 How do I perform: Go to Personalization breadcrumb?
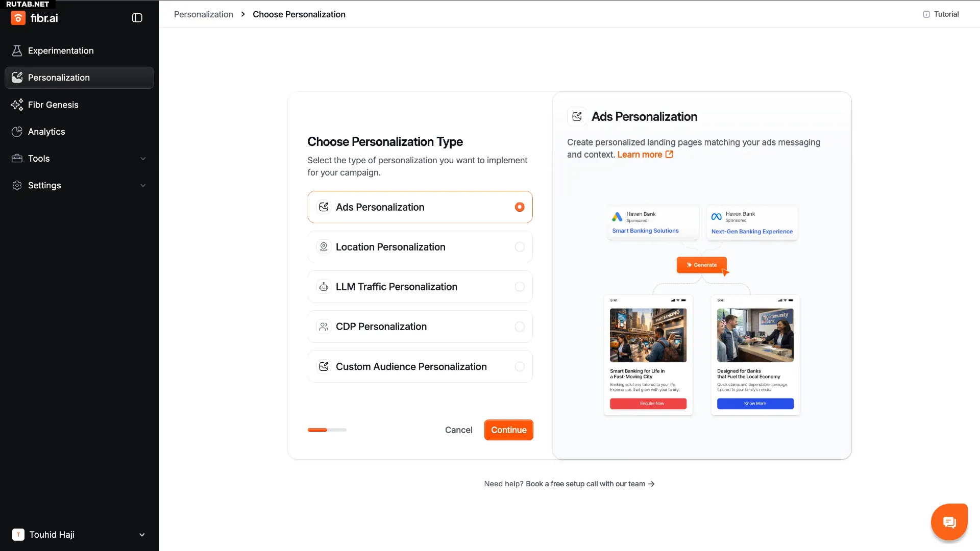pos(203,14)
